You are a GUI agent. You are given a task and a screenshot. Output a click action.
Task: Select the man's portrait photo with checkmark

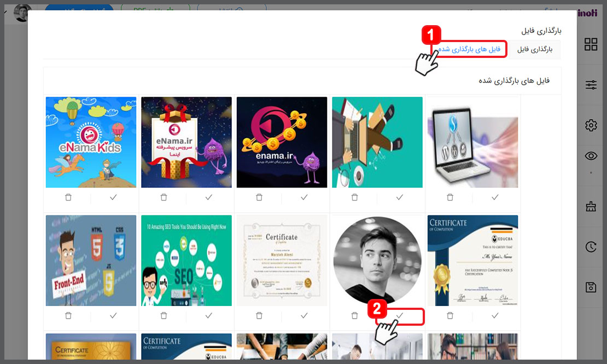tap(400, 315)
